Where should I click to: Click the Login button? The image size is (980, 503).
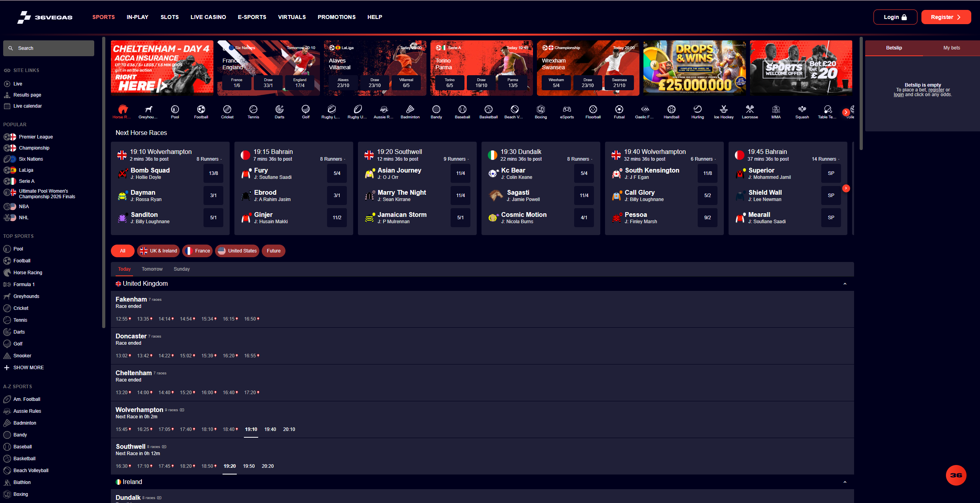[x=895, y=17]
